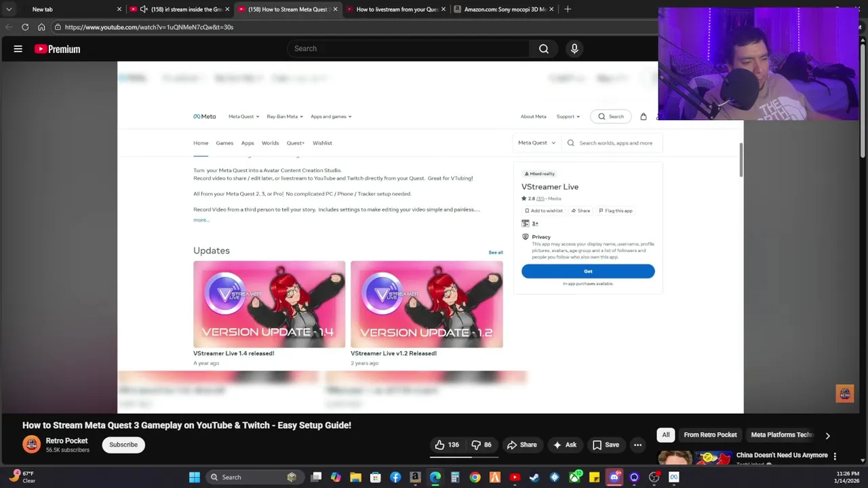This screenshot has width=868, height=488.
Task: Open the weather widget showing 67°F
Action: click(x=22, y=477)
